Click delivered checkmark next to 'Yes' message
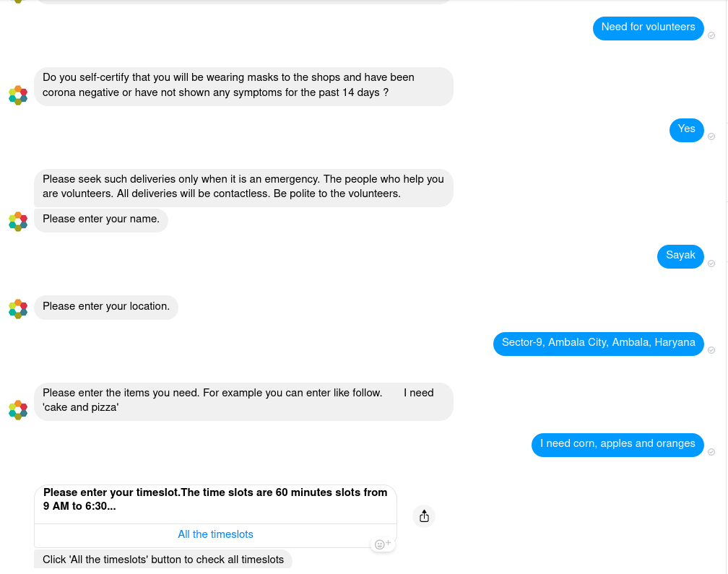The height and width of the screenshot is (574, 728). click(711, 136)
